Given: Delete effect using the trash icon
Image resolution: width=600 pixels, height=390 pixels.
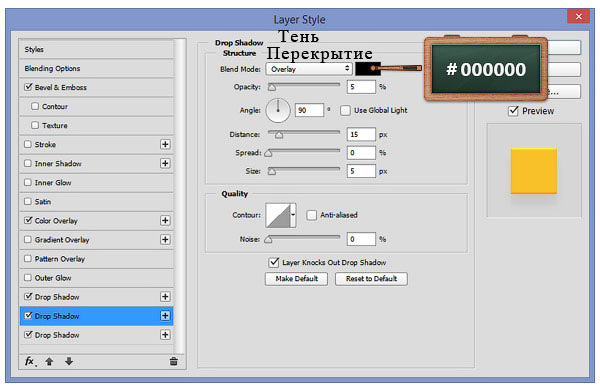Looking at the screenshot, I should pyautogui.click(x=173, y=361).
